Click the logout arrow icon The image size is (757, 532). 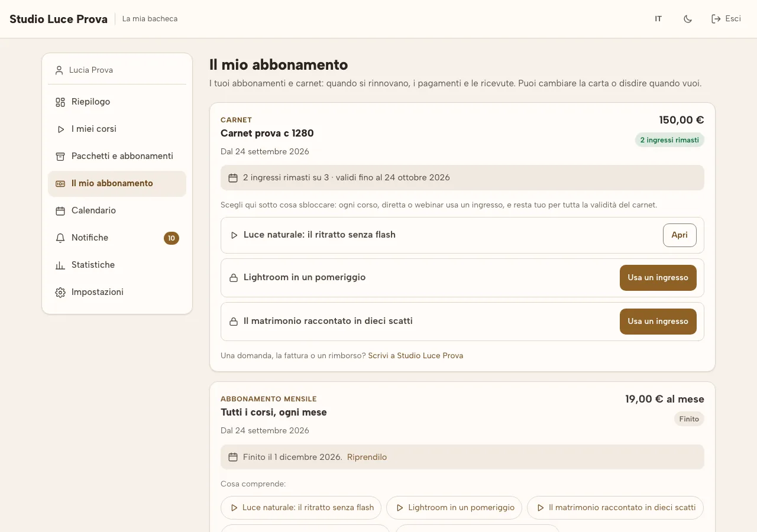[x=716, y=19]
